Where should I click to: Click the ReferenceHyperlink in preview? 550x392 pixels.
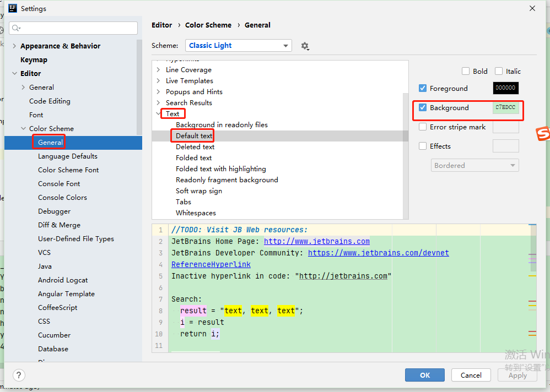[x=211, y=264]
